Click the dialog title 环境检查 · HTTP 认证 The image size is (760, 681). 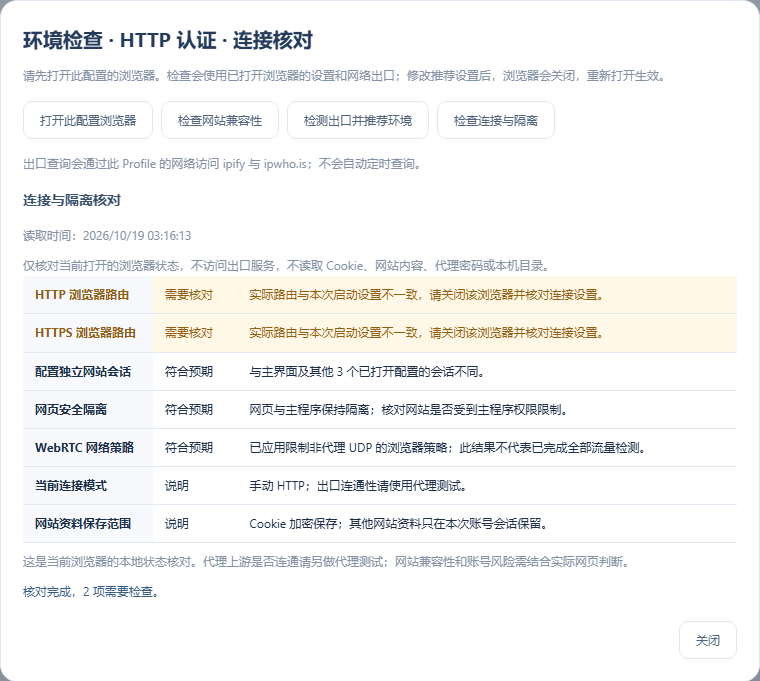click(168, 40)
